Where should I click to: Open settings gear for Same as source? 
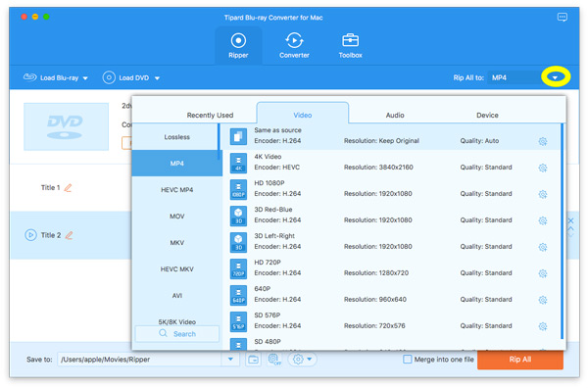tap(542, 141)
